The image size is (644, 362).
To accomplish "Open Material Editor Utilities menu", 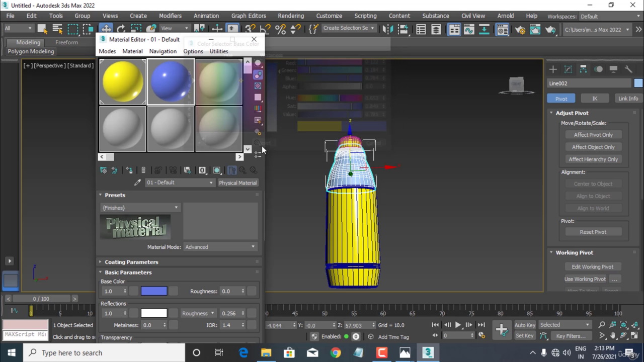I will click(219, 51).
